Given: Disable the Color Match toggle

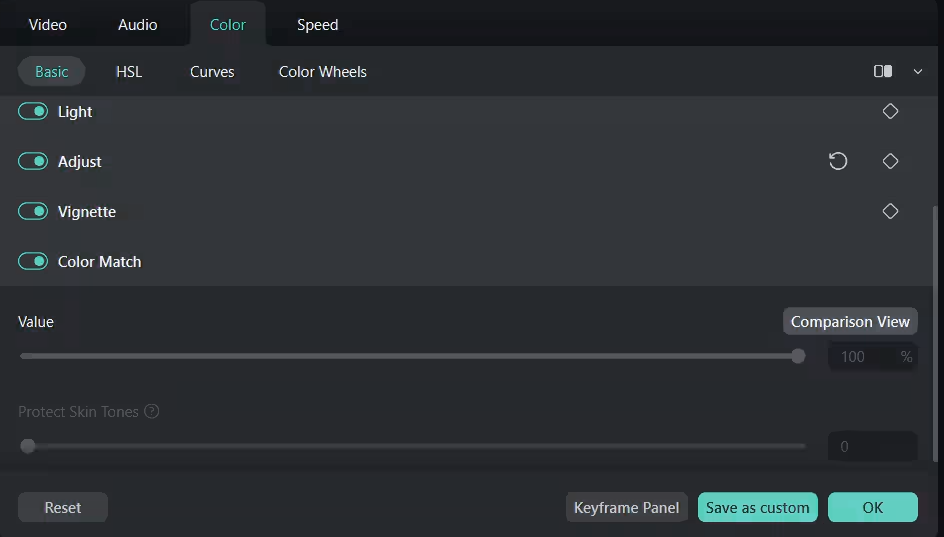Looking at the screenshot, I should (33, 261).
